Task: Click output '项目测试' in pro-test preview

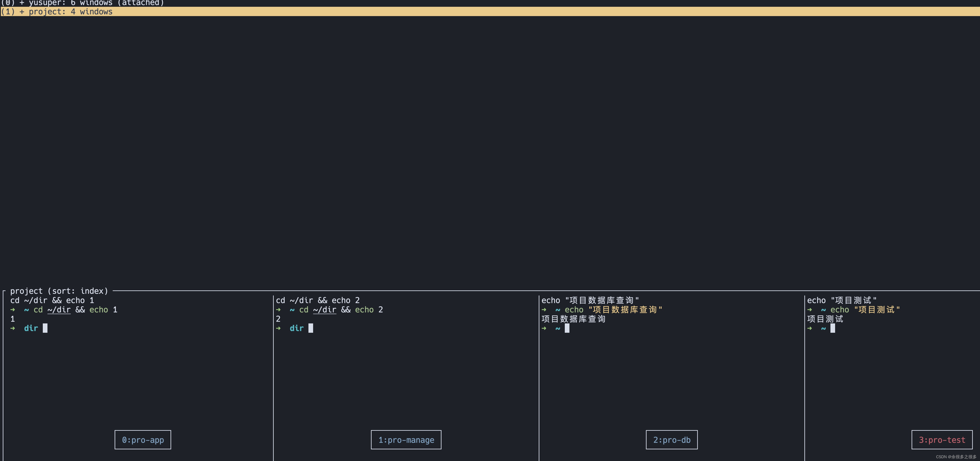Action: tap(825, 319)
